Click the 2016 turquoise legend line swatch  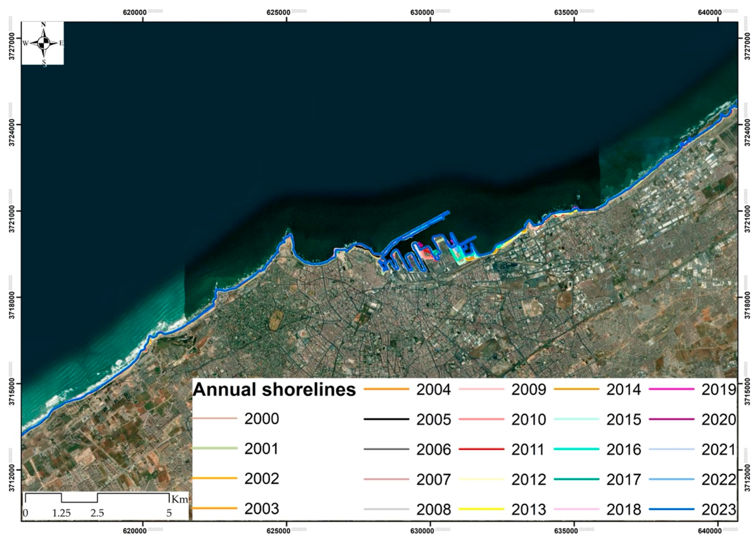click(576, 449)
